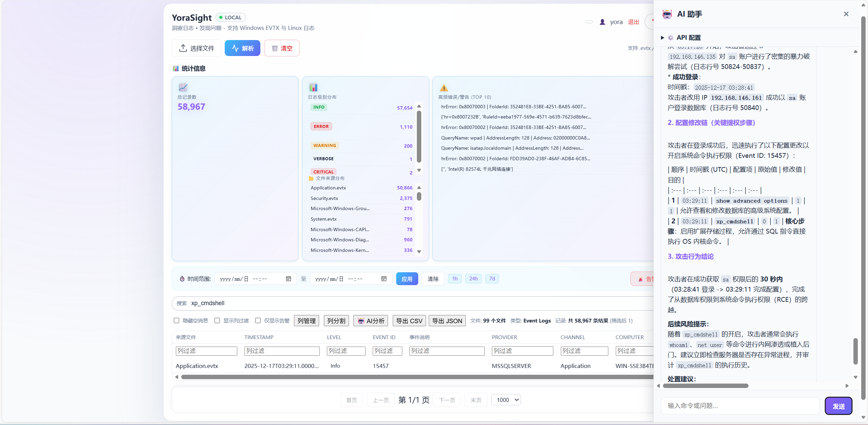Select the 24h quick time range
This screenshot has width=868, height=425.
click(473, 279)
